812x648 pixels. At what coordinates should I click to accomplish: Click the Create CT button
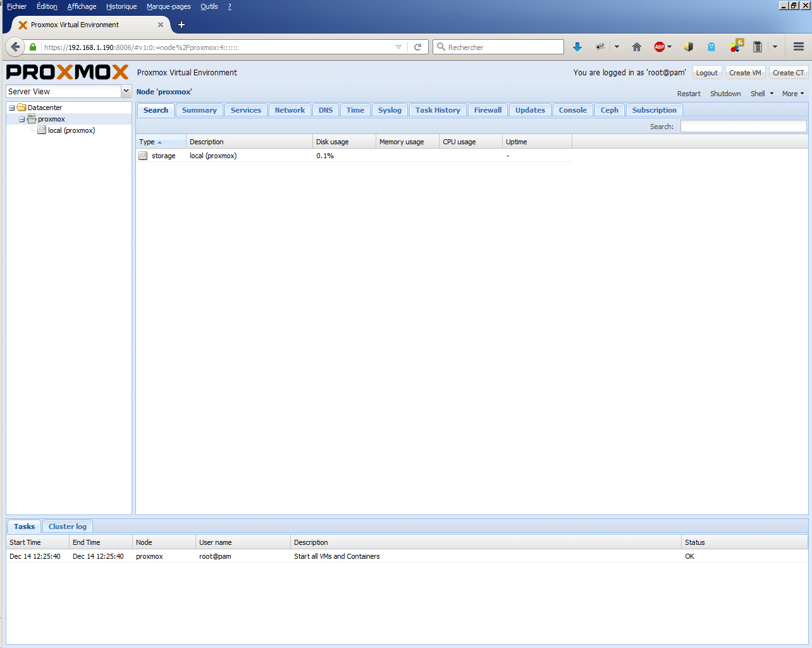(x=789, y=73)
